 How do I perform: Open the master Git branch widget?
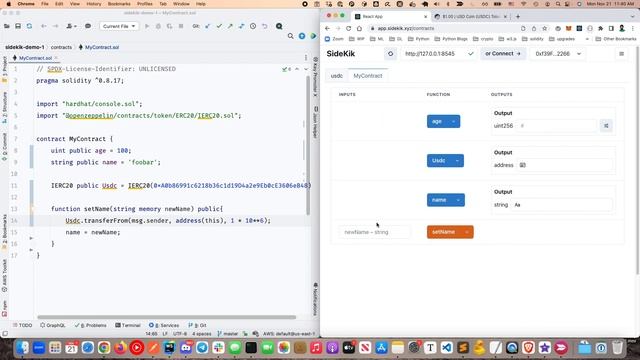click(228, 334)
